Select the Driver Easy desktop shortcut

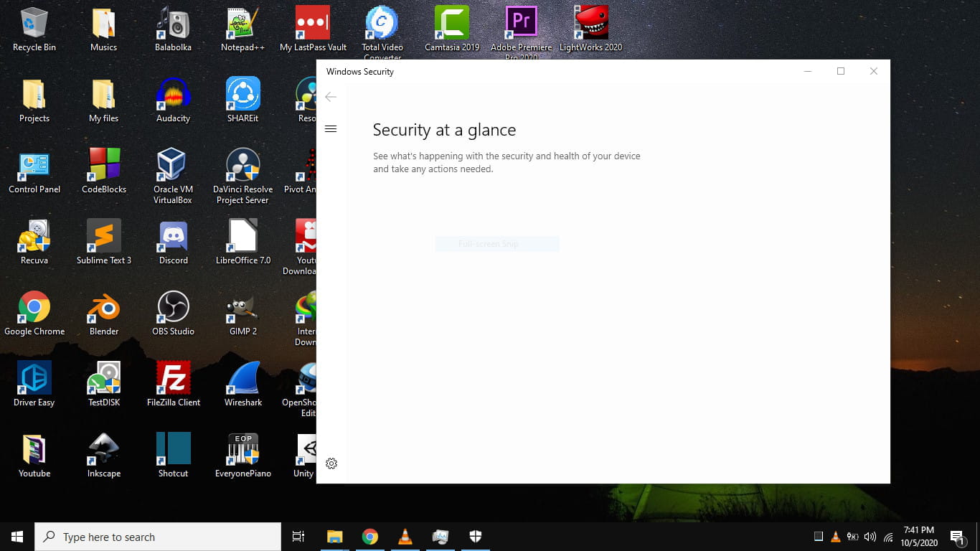[x=34, y=385]
